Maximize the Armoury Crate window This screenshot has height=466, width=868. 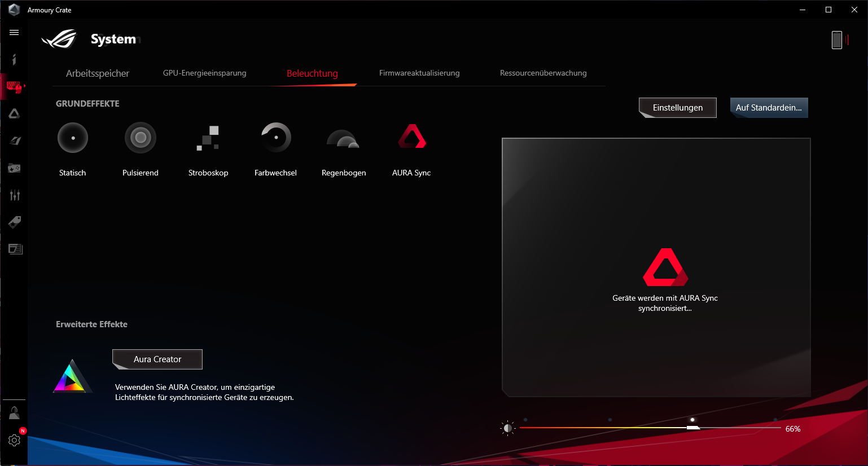point(828,10)
